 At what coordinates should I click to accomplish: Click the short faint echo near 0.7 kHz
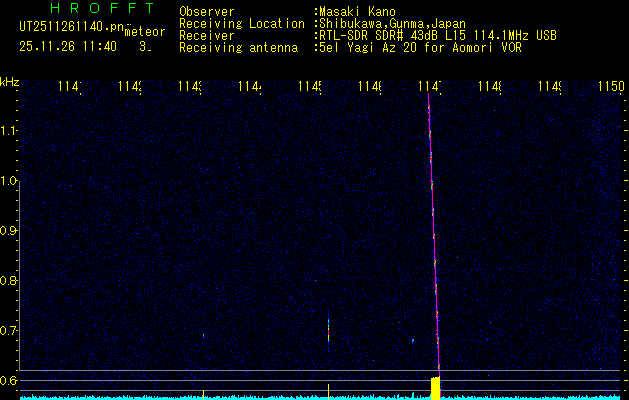(328, 328)
